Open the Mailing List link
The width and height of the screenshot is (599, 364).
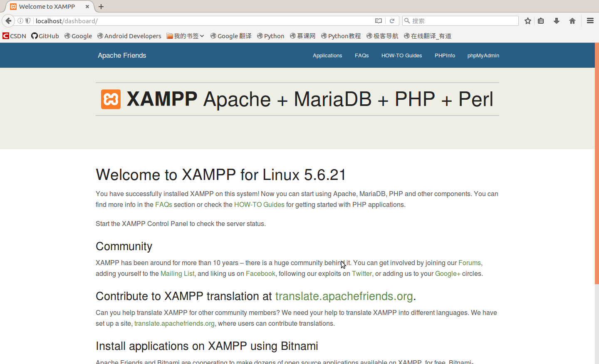click(177, 273)
